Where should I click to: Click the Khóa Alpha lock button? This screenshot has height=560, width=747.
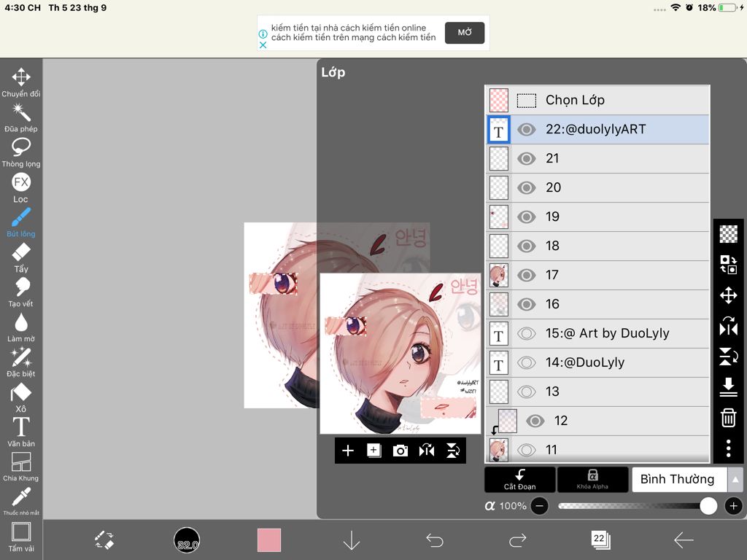click(592, 480)
